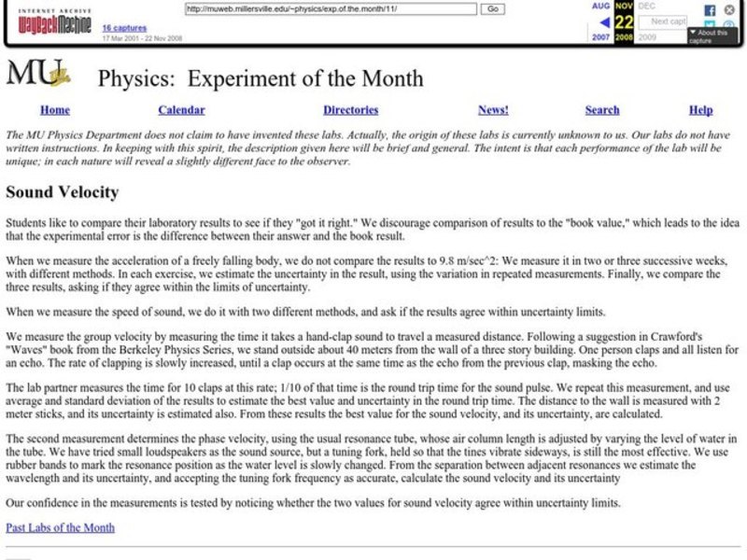Open the News! navigation item
Image resolution: width=747 pixels, height=560 pixels.
click(492, 109)
